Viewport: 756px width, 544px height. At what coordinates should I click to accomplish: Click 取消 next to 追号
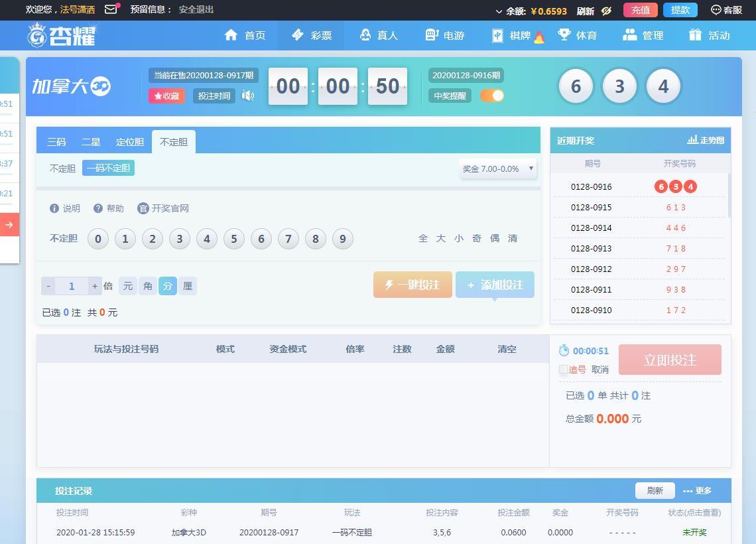click(599, 370)
